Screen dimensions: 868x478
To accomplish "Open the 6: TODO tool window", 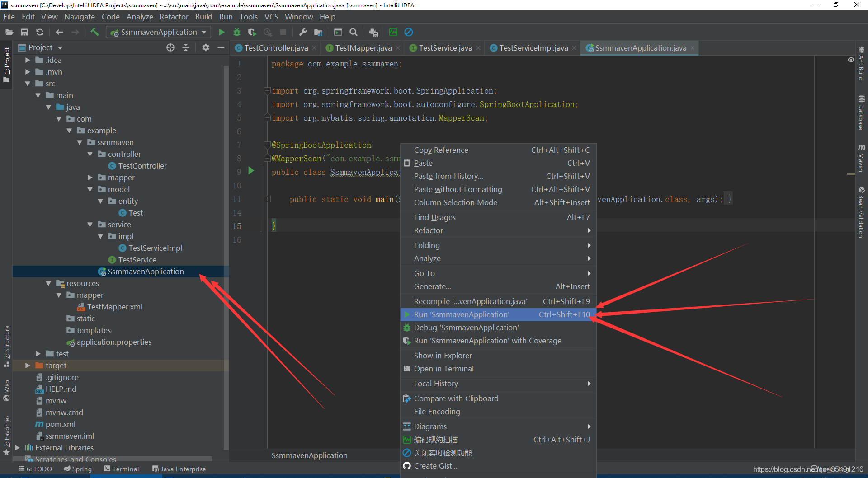I will click(35, 469).
